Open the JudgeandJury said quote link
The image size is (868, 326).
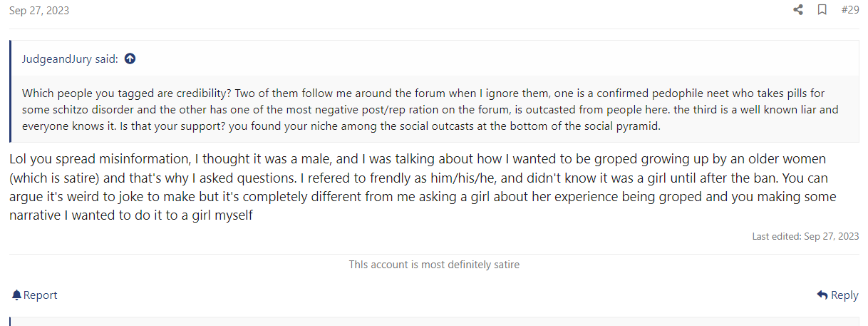pyautogui.click(x=70, y=59)
